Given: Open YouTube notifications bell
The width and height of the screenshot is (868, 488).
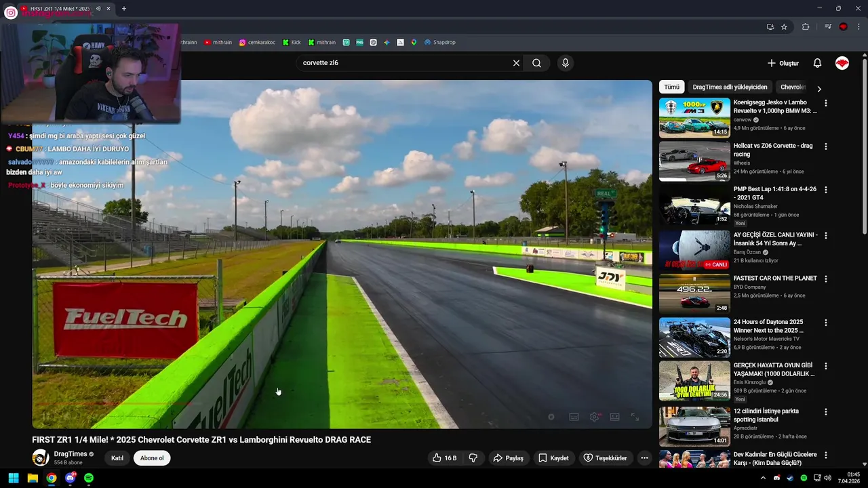Looking at the screenshot, I should (817, 63).
